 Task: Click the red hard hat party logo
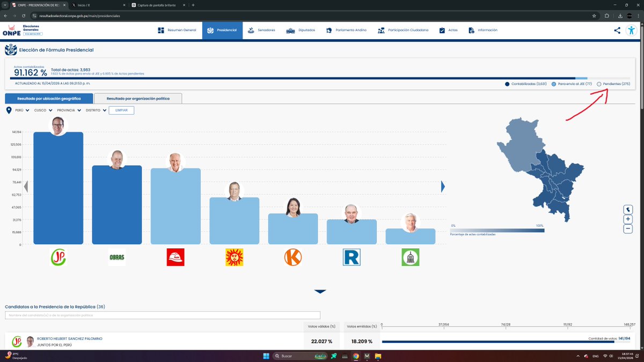click(x=175, y=257)
